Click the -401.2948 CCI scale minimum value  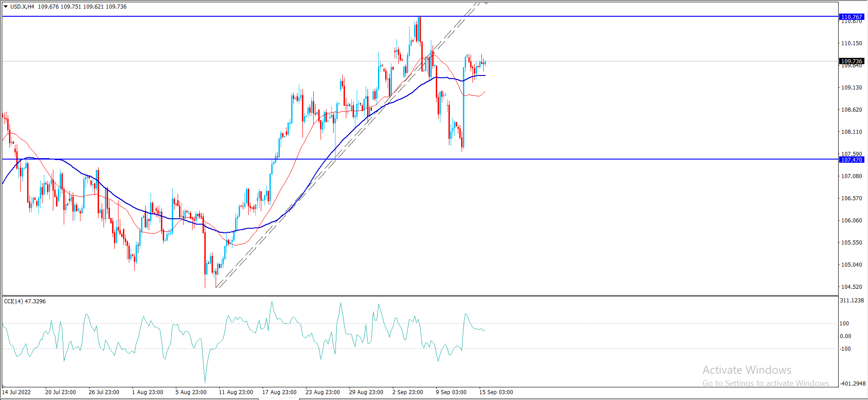click(852, 383)
